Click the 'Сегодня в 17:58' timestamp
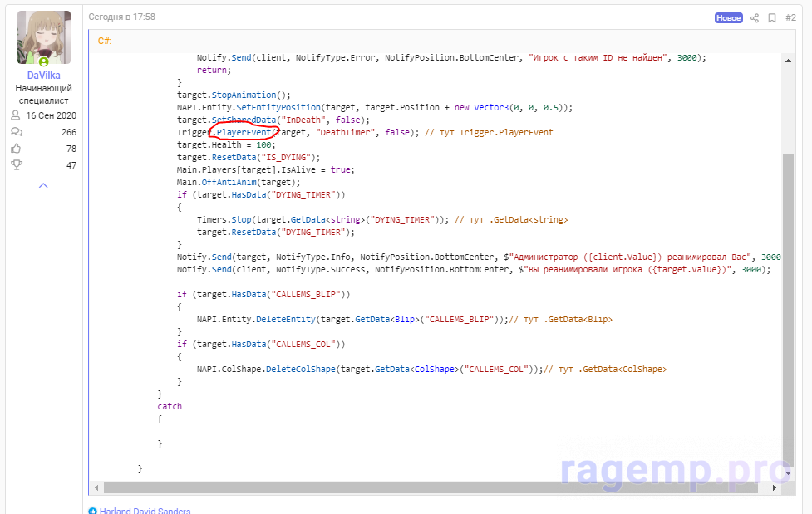The image size is (812, 514). point(122,17)
